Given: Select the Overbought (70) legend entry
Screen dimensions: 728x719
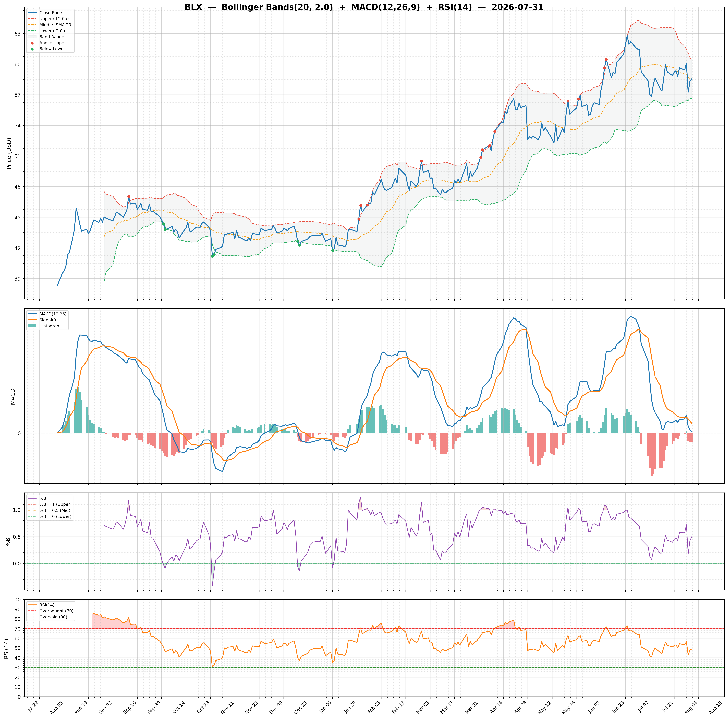Looking at the screenshot, I should point(51,611).
